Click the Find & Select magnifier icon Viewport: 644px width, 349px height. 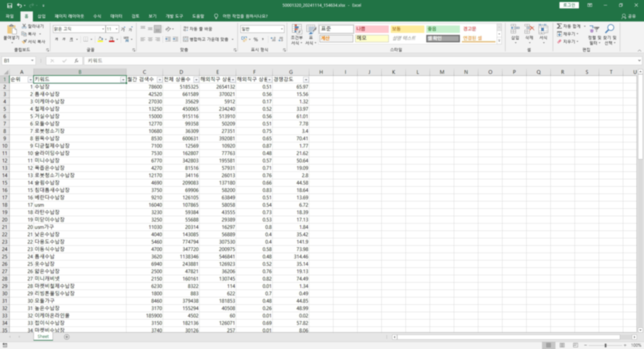(610, 29)
